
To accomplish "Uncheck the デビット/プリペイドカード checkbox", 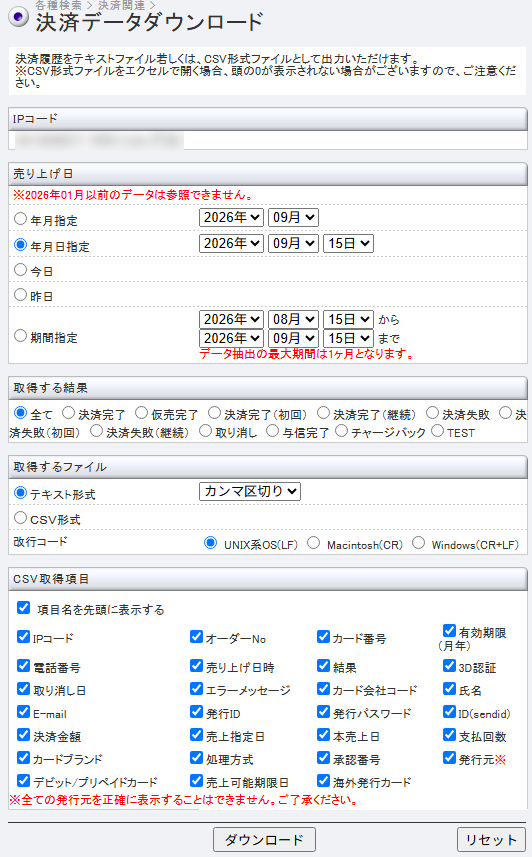I will point(24,780).
